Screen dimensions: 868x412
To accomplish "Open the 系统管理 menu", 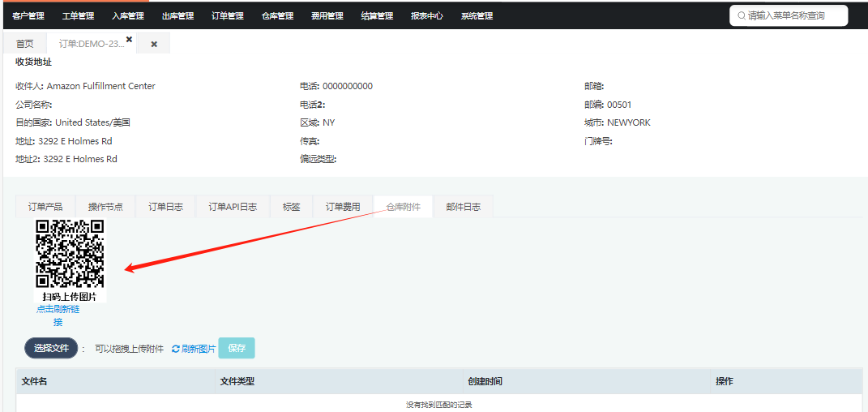I will click(477, 16).
